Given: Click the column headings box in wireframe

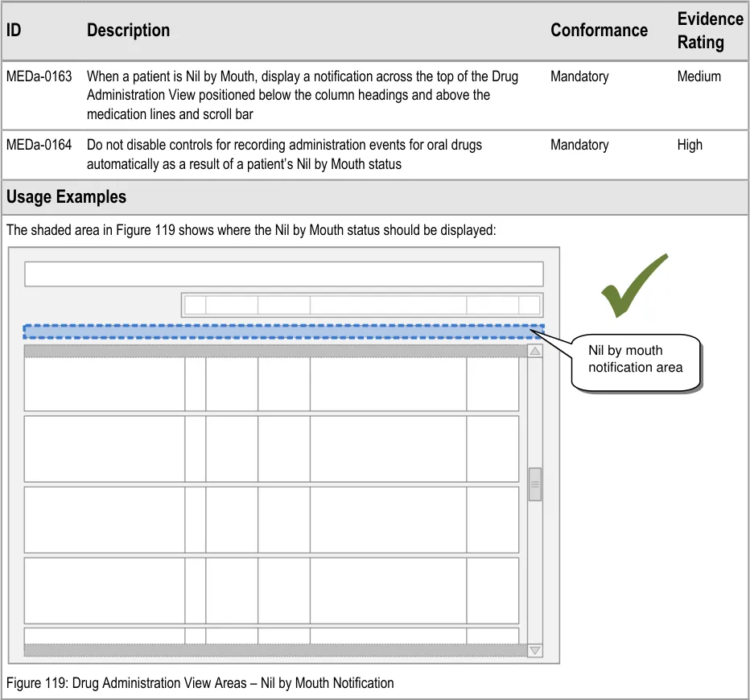Looking at the screenshot, I should 361,305.
